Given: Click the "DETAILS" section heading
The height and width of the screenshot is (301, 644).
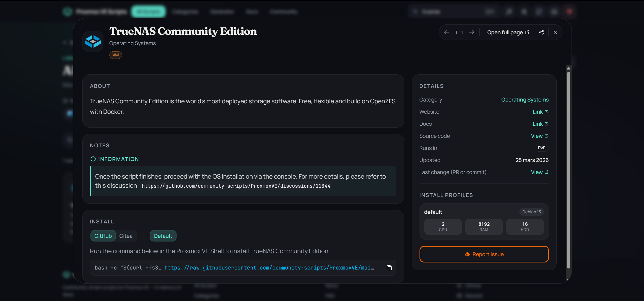Looking at the screenshot, I should pyautogui.click(x=431, y=86).
